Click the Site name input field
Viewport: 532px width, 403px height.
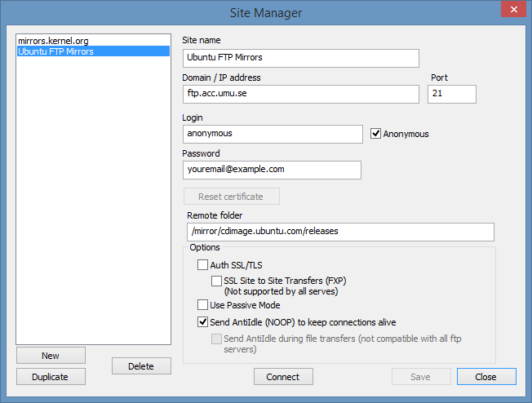(300, 58)
